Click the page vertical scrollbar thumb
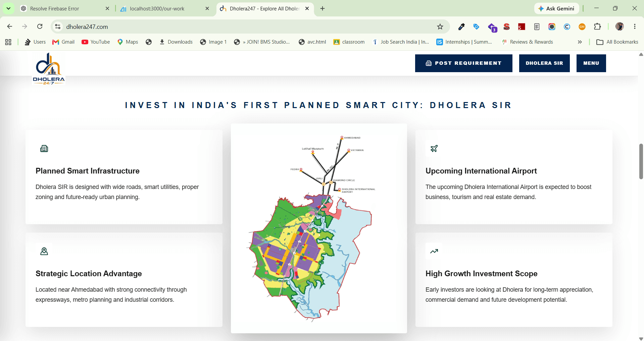644x341 pixels. [x=641, y=161]
